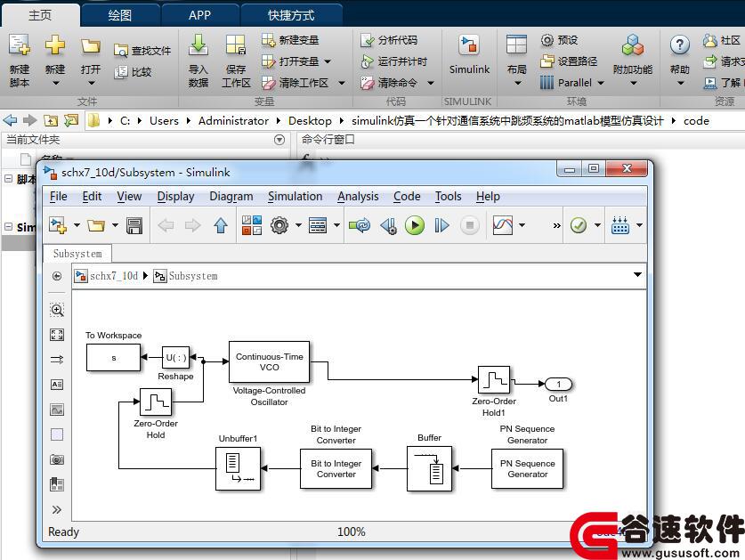Click the New Variable button
Screen dimensions: 745x560
tap(290, 40)
